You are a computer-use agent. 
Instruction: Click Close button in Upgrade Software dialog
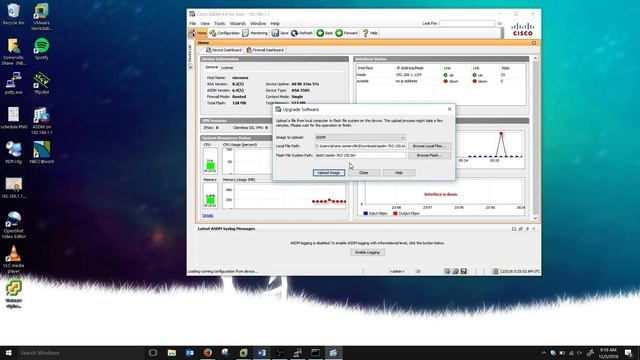[364, 173]
